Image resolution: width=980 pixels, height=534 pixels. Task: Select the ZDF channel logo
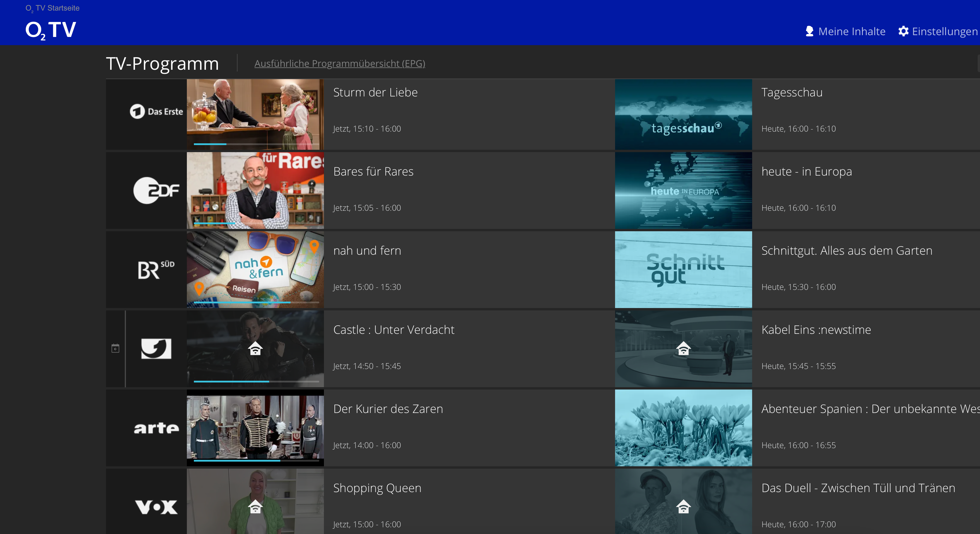pos(156,190)
